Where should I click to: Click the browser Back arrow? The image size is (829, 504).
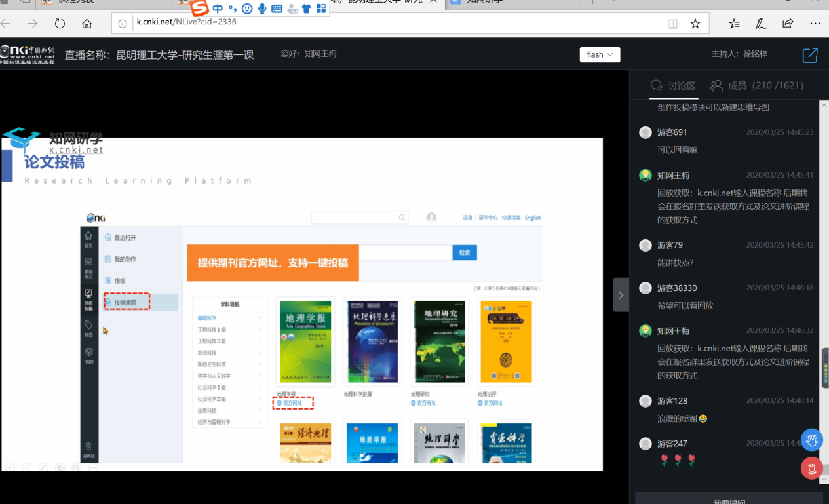[x=6, y=24]
